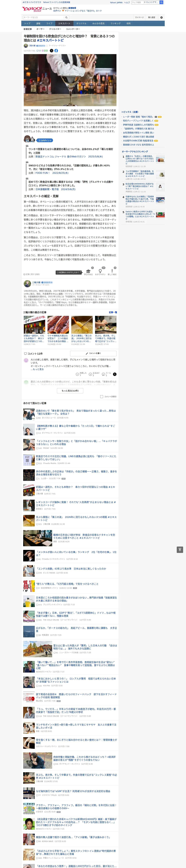Open the 天ぷら業態 tempura recent article thumbnail
The height and width of the screenshot is (868, 186).
pyautogui.click(x=82, y=325)
